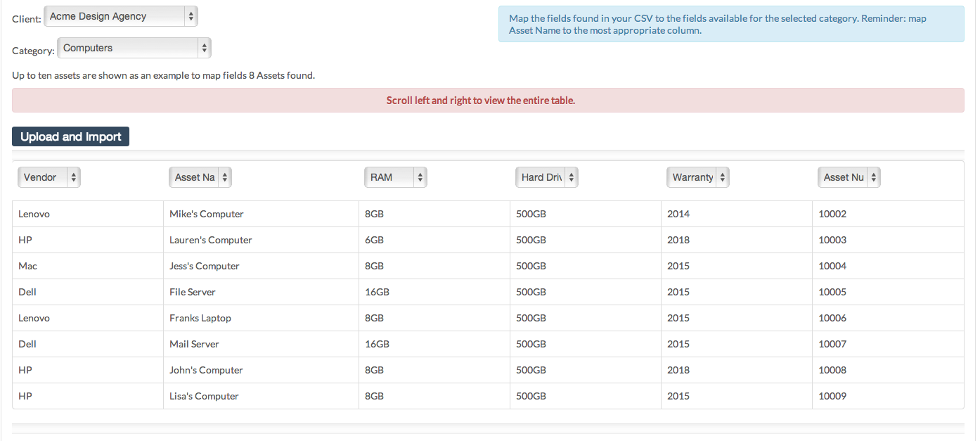This screenshot has width=980, height=441.
Task: Change the Warranty column mapping dropdown
Action: coord(697,178)
